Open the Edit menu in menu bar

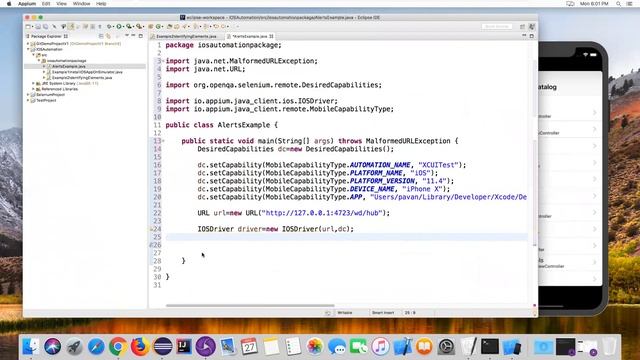point(46,4)
